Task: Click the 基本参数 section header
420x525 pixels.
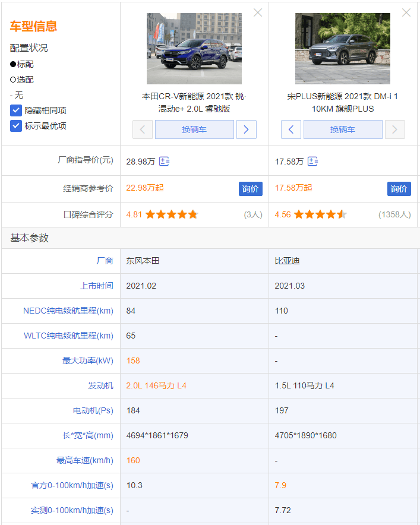Action: coord(30,238)
